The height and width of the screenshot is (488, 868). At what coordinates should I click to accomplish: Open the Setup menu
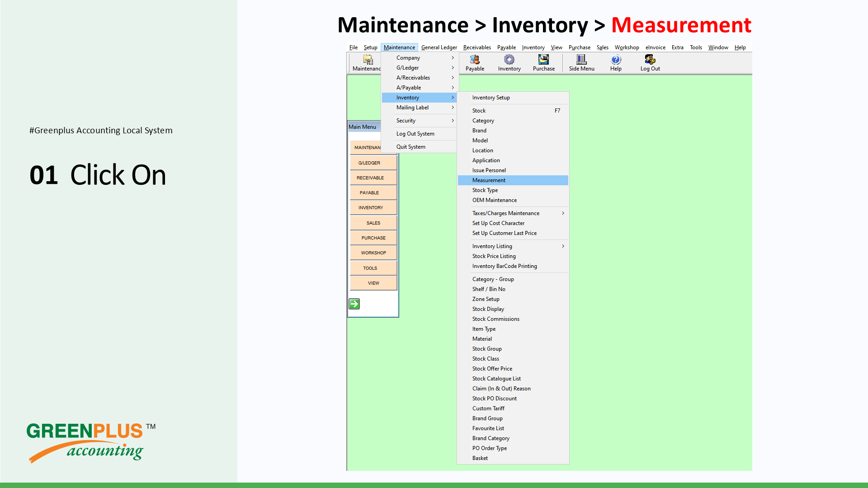coord(370,47)
